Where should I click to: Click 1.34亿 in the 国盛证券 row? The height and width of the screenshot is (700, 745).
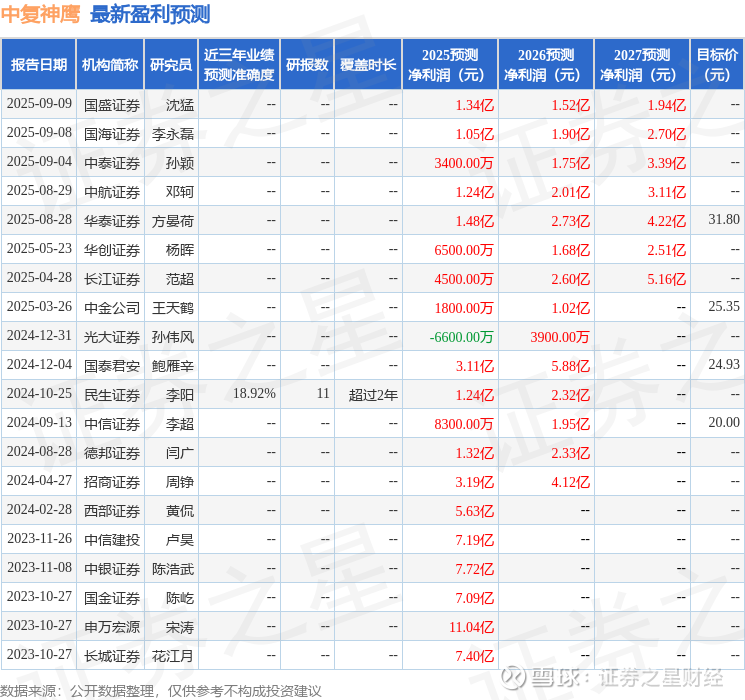click(x=475, y=105)
